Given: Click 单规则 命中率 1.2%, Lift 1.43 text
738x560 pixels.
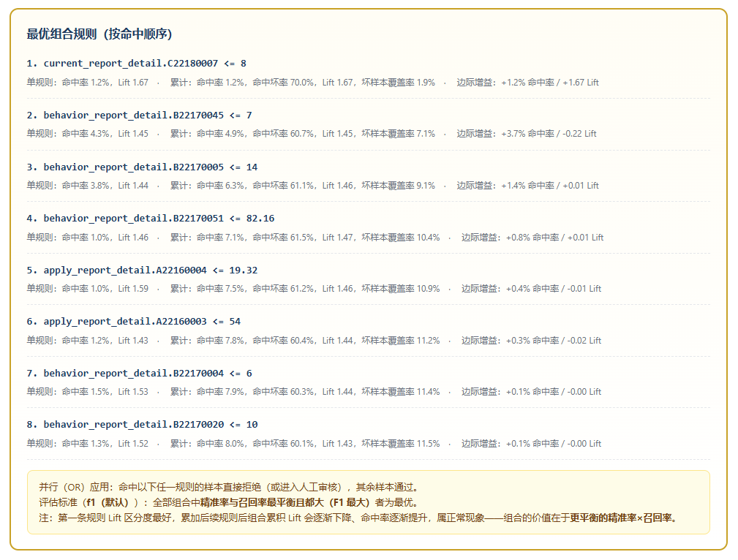Looking at the screenshot, I should point(88,340).
